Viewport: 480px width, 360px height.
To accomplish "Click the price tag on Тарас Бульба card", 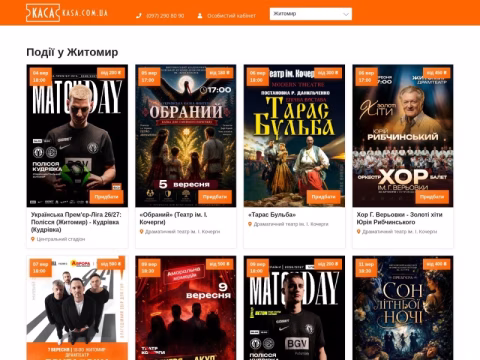I will click(328, 73).
